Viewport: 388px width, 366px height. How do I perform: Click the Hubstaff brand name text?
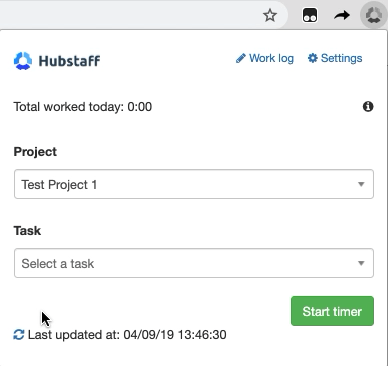click(69, 61)
